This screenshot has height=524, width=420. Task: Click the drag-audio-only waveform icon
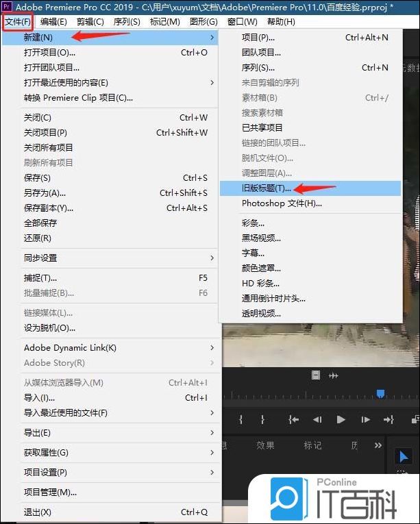click(334, 375)
